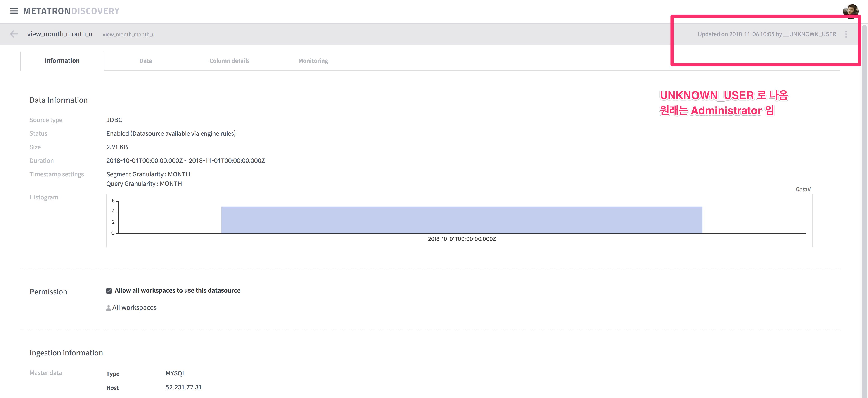Image resolution: width=868 pixels, height=398 pixels.
Task: Switch to the Data tab
Action: (146, 61)
